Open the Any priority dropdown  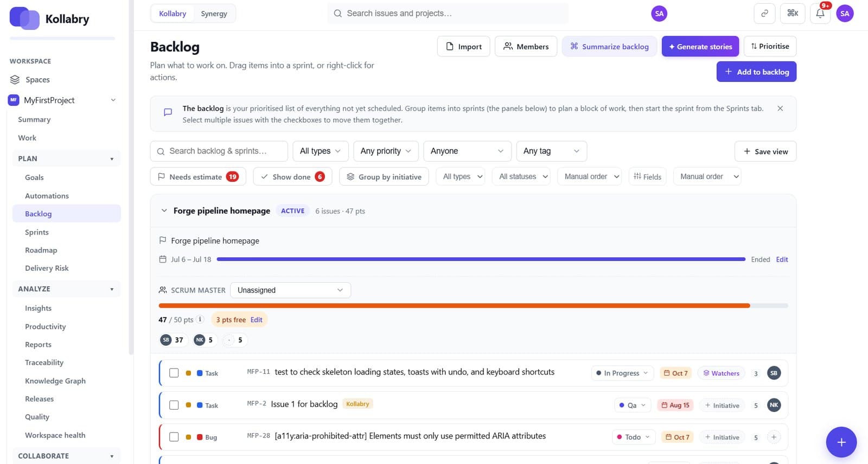[x=386, y=151]
